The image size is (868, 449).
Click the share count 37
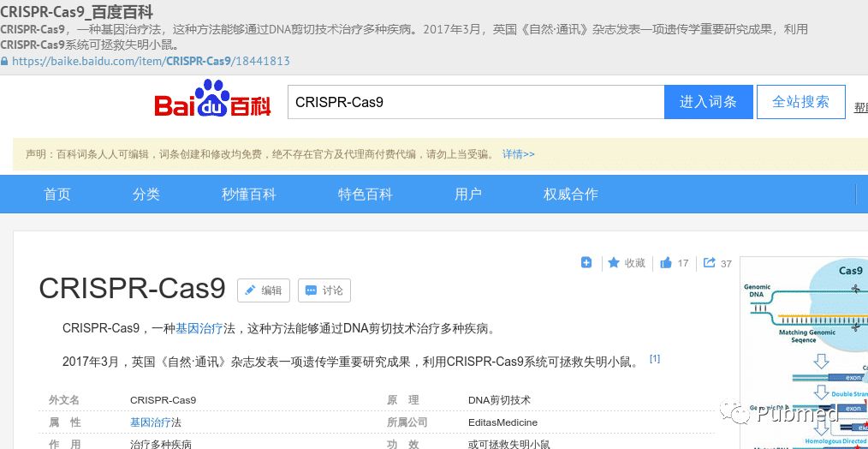pos(726,263)
